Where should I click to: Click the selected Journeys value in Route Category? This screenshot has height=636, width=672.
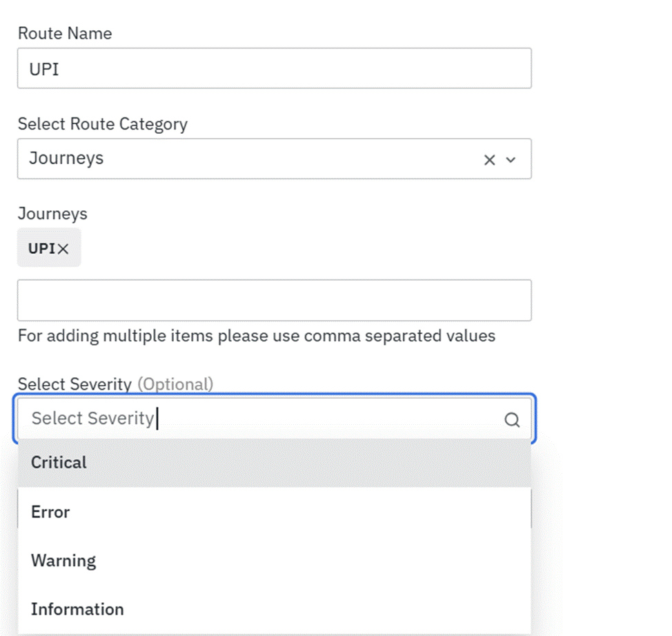(x=66, y=158)
